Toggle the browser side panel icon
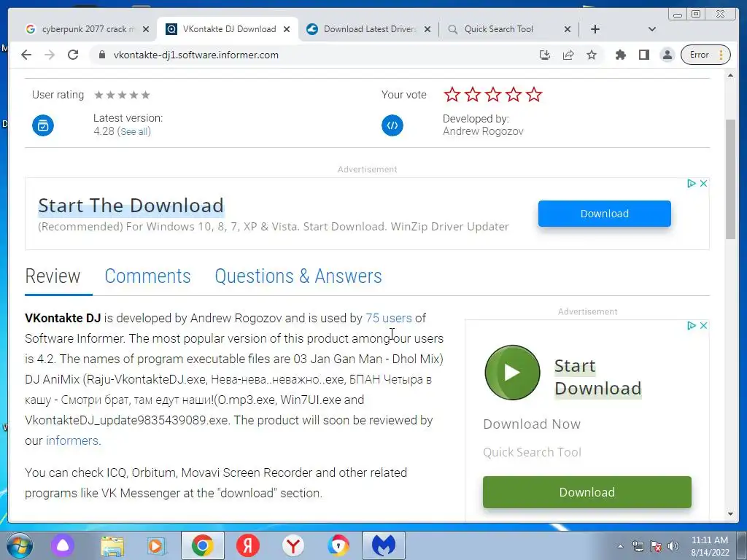 (x=644, y=55)
